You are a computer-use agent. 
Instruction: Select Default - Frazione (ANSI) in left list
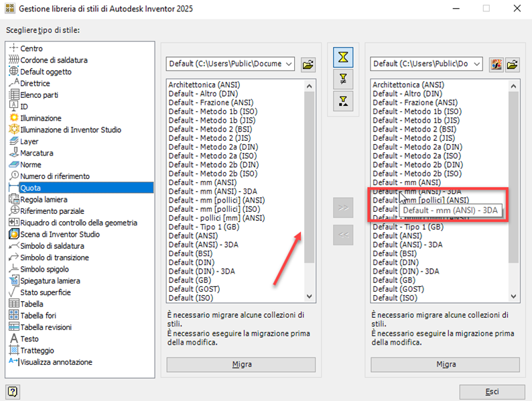211,102
